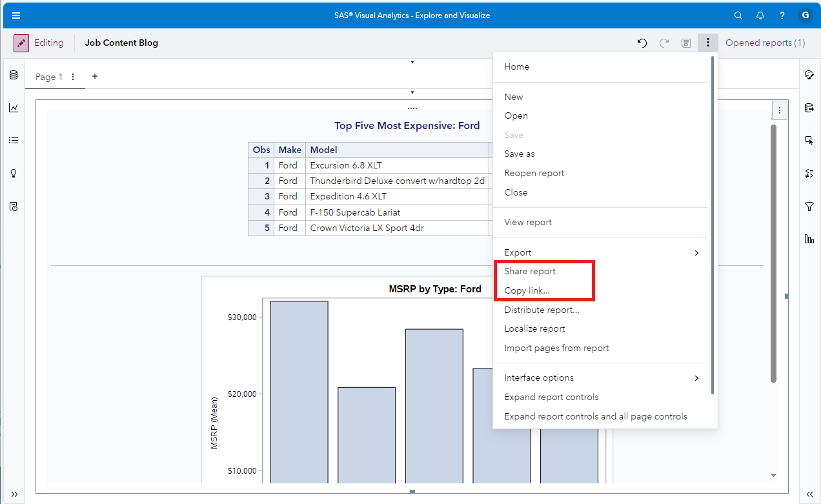Screen dimensions: 821x504
Task: Open the Ranks pane
Action: [809, 238]
